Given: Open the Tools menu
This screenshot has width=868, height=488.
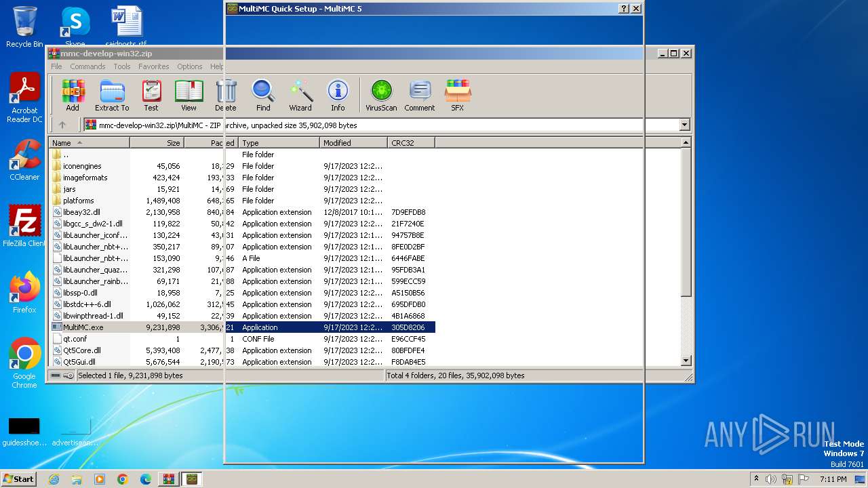Looking at the screenshot, I should [x=122, y=66].
